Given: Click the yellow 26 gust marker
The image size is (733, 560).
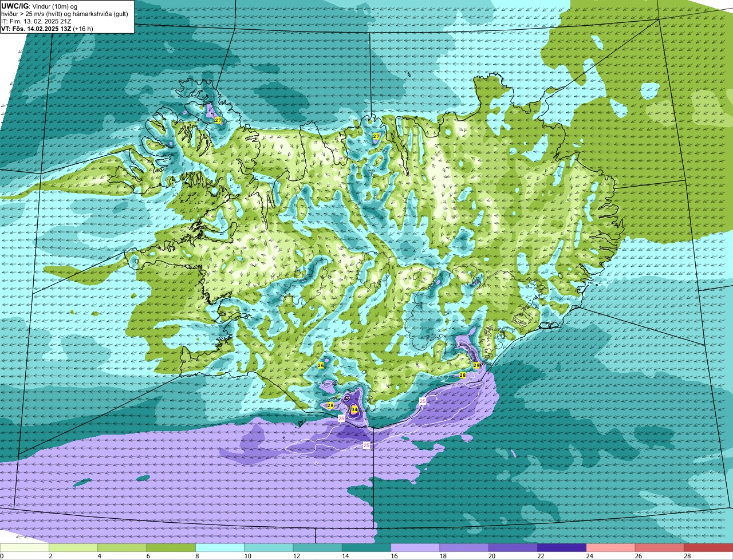Looking at the screenshot, I should pyautogui.click(x=321, y=365).
